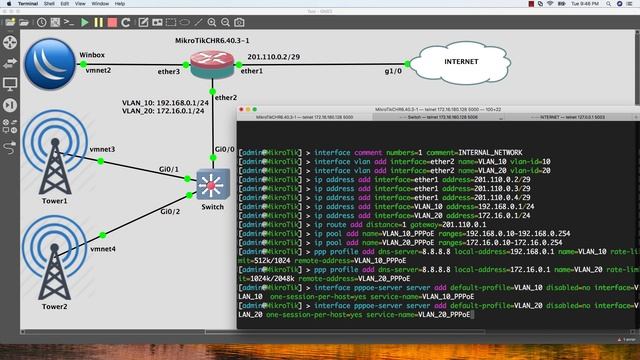
Task: Open the Terminal app menu
Action: [x=28, y=4]
